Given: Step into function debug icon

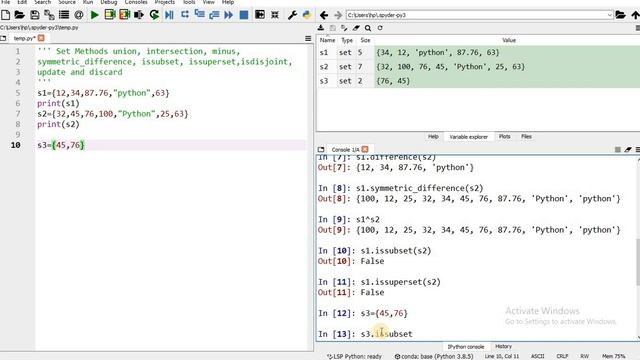Looking at the screenshot, I should click(x=200, y=14).
